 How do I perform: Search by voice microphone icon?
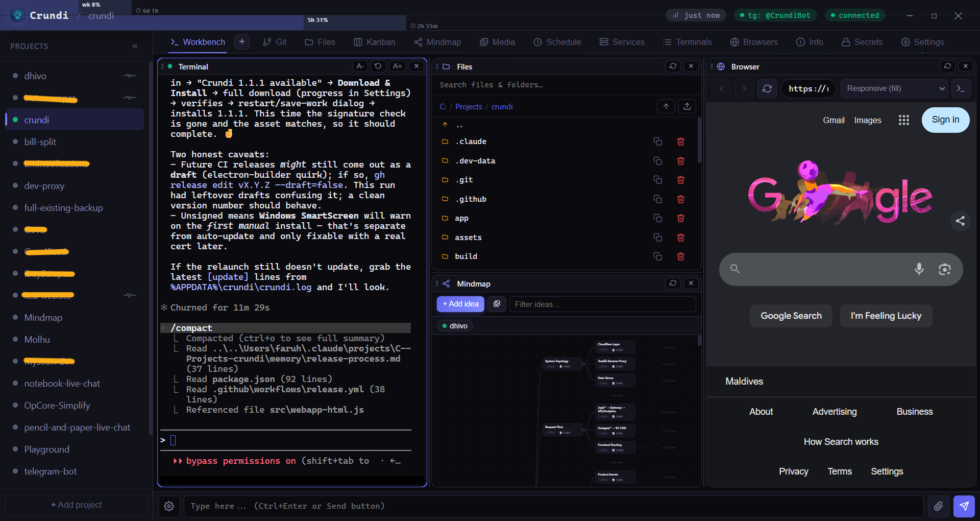[919, 269]
